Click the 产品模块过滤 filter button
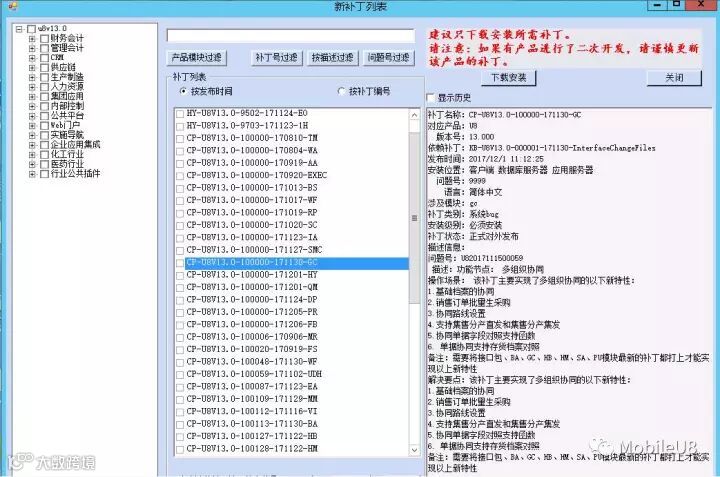The width and height of the screenshot is (720, 477). [197, 57]
